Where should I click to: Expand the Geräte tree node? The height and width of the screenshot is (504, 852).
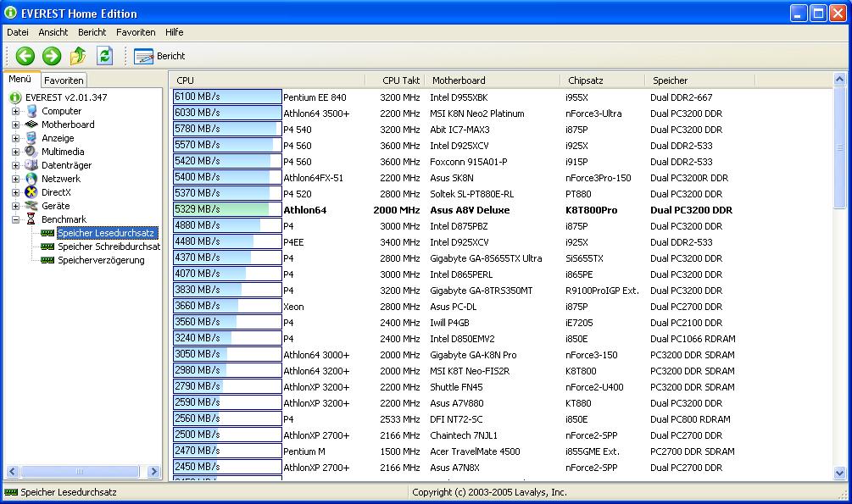15,207
